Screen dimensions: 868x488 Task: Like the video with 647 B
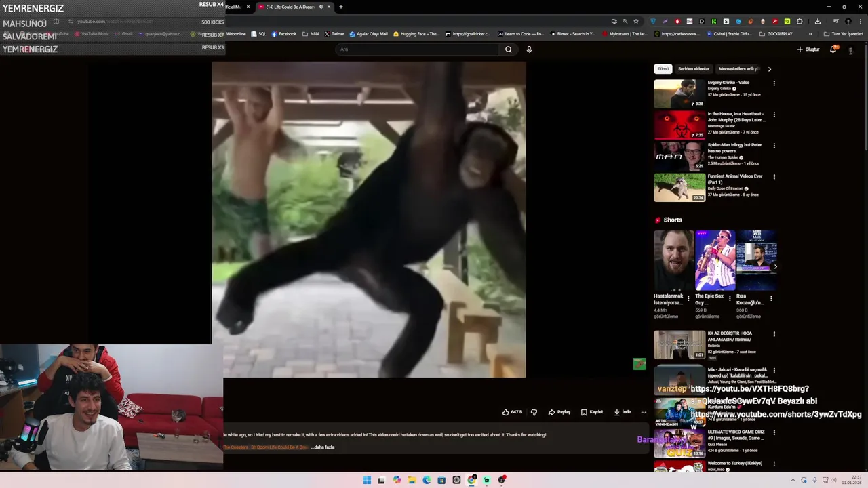(512, 412)
